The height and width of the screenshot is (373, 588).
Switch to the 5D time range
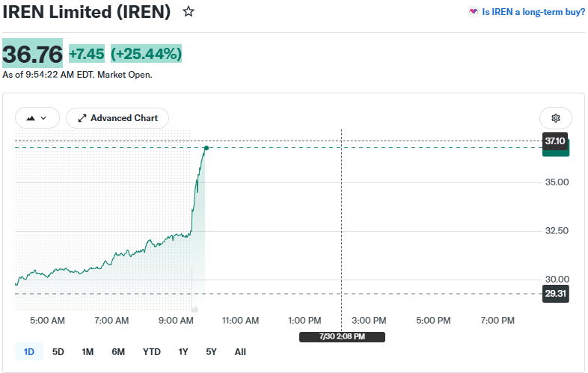[58, 351]
